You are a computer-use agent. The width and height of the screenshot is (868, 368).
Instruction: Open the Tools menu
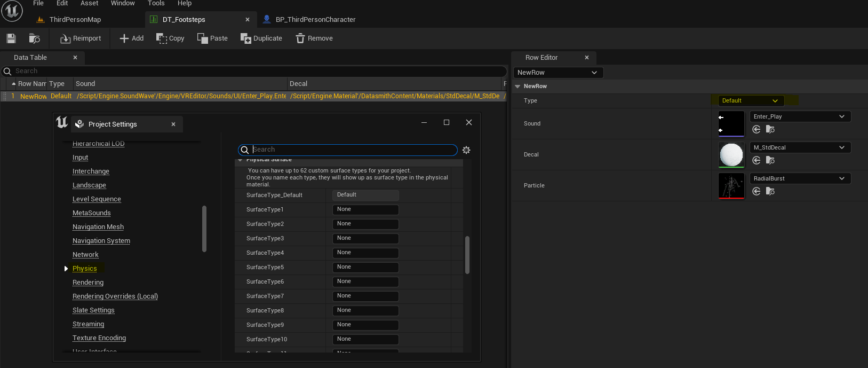(156, 3)
